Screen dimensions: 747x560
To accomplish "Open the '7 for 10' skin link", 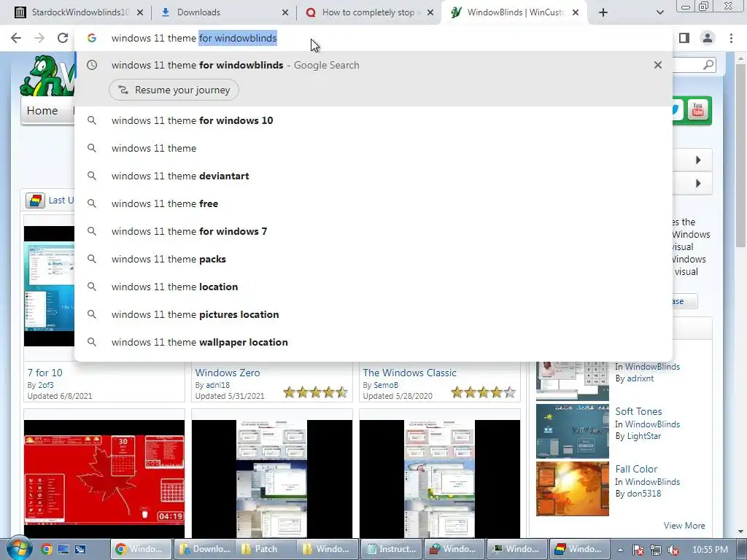I will [x=44, y=373].
